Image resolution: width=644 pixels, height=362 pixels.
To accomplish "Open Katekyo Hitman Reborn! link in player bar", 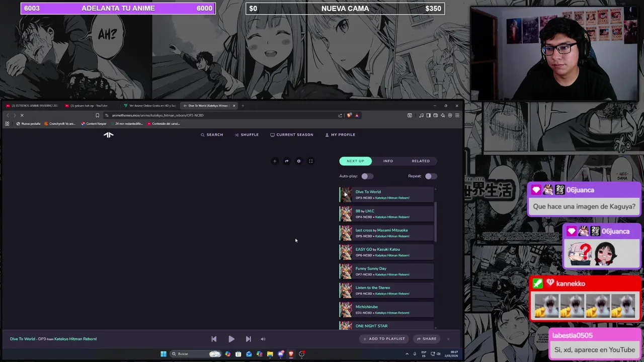I will (75, 339).
